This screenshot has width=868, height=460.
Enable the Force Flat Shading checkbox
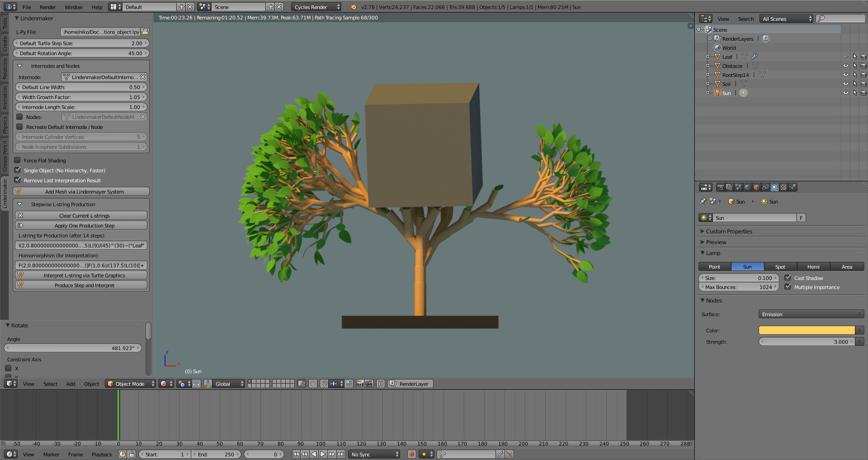coord(18,160)
